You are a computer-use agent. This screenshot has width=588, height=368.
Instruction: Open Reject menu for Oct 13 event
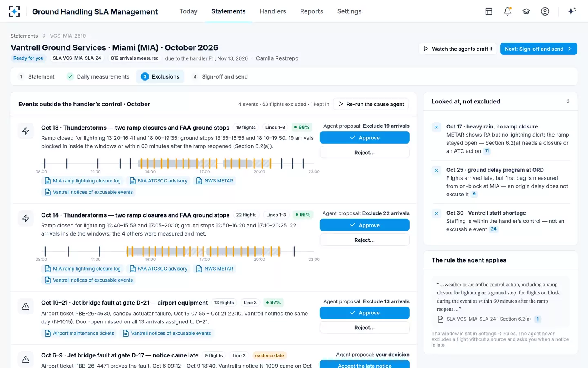(x=364, y=153)
